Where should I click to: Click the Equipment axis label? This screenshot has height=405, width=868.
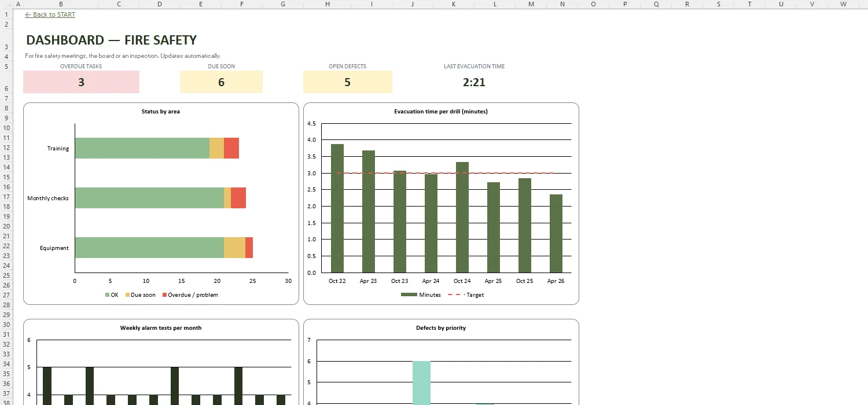54,248
